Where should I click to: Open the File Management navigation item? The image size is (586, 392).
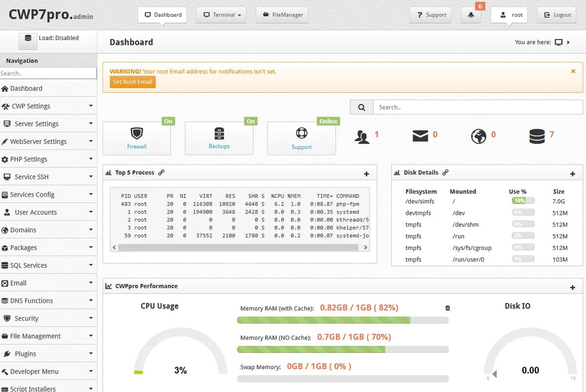[x=48, y=336]
